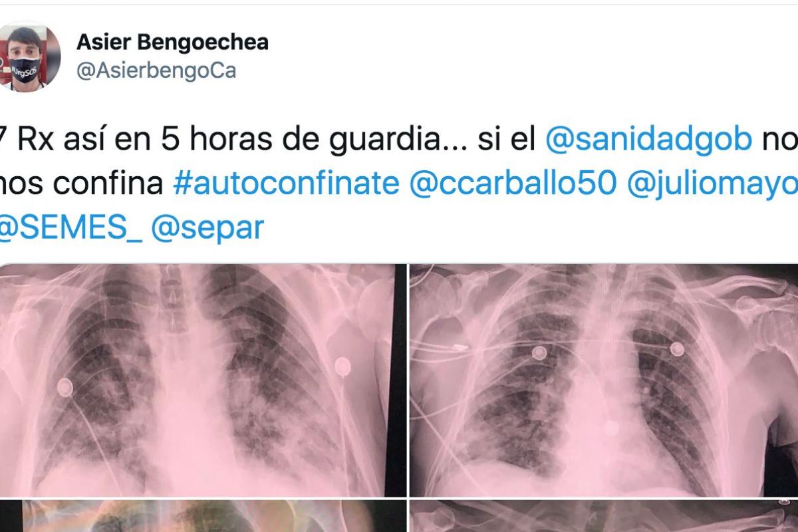798x532 pixels.
Task: Open the @sanidadgob mention
Action: tap(648, 140)
